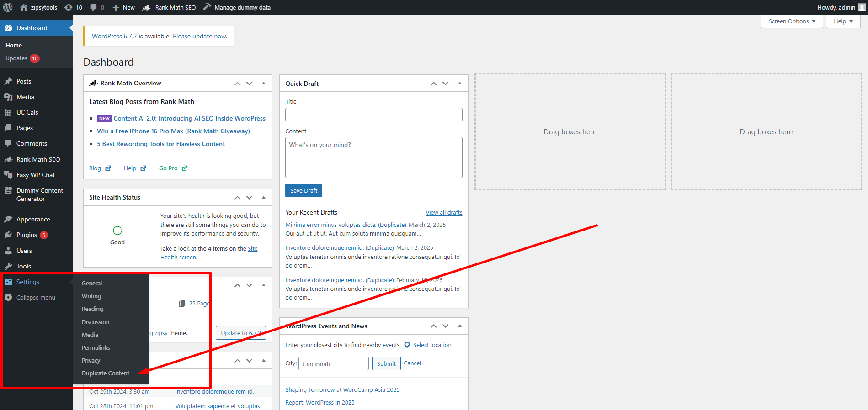Open the Posts section via pushpin icon
Viewport: 868px width, 410px height.
point(8,81)
